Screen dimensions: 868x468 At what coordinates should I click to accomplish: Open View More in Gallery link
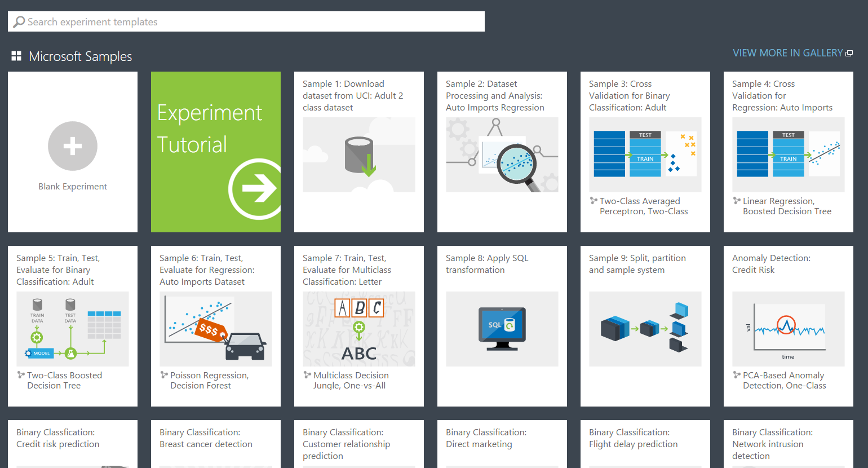[x=788, y=53]
